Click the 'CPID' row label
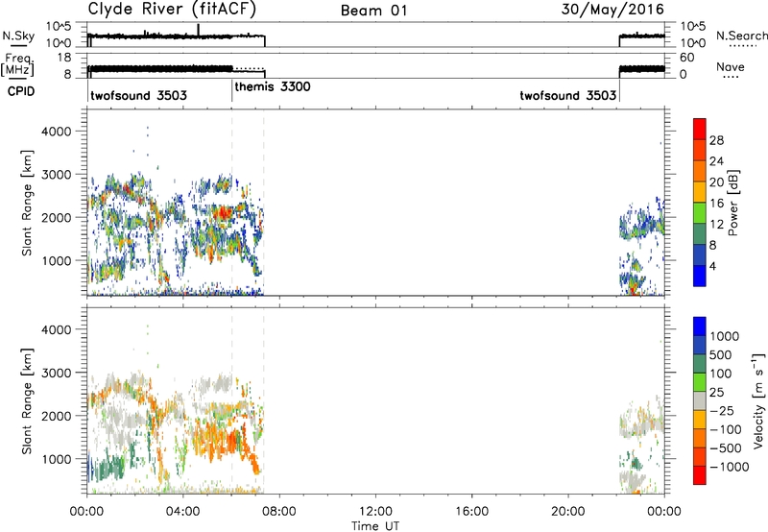The image size is (768, 532). (x=21, y=91)
